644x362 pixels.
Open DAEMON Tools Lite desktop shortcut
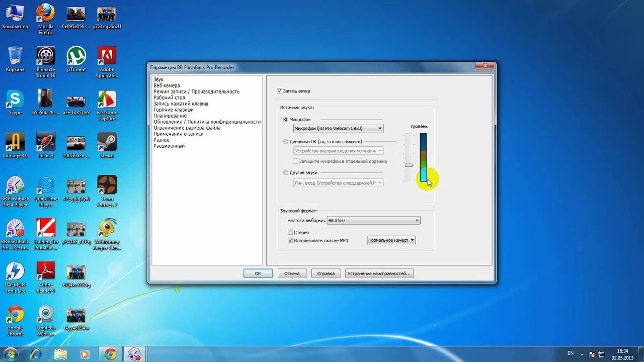pyautogui.click(x=15, y=278)
